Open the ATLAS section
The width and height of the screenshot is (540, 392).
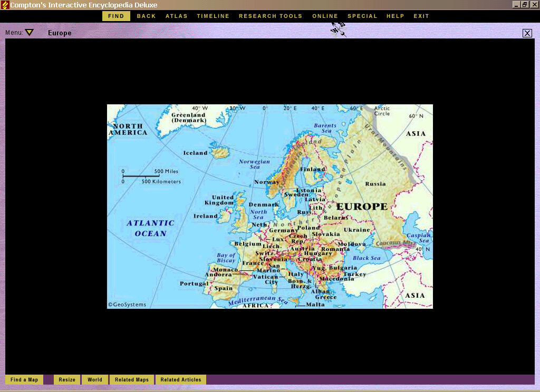tap(176, 16)
